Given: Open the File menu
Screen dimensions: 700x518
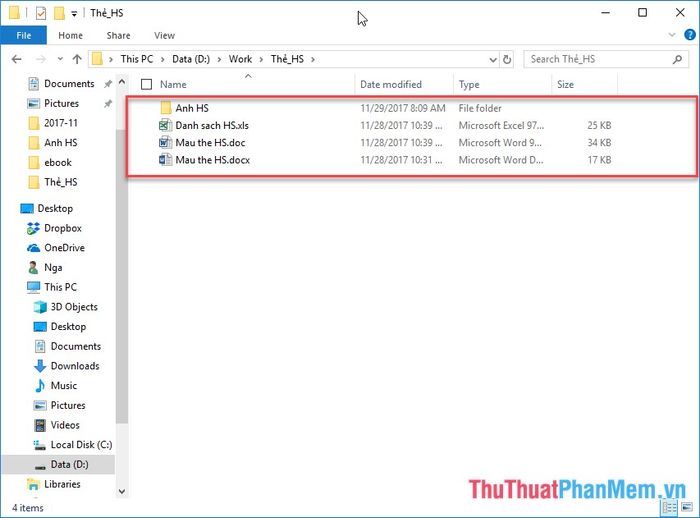Looking at the screenshot, I should tap(24, 36).
